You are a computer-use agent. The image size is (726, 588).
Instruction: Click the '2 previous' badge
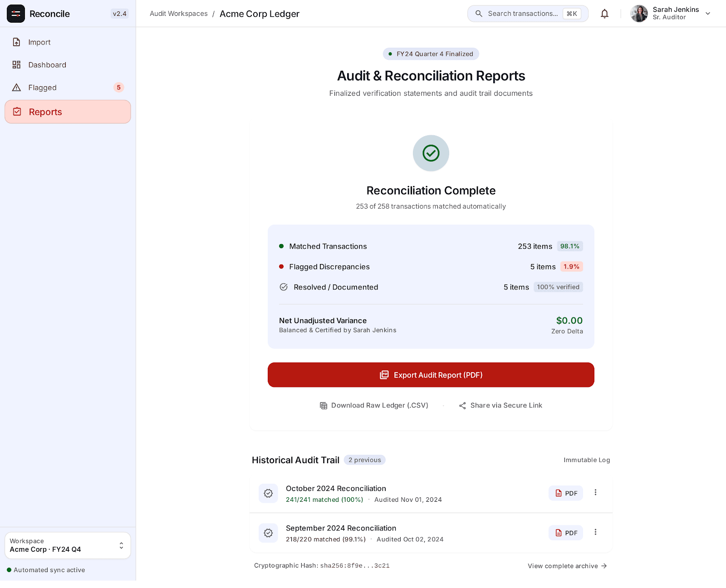(x=365, y=460)
